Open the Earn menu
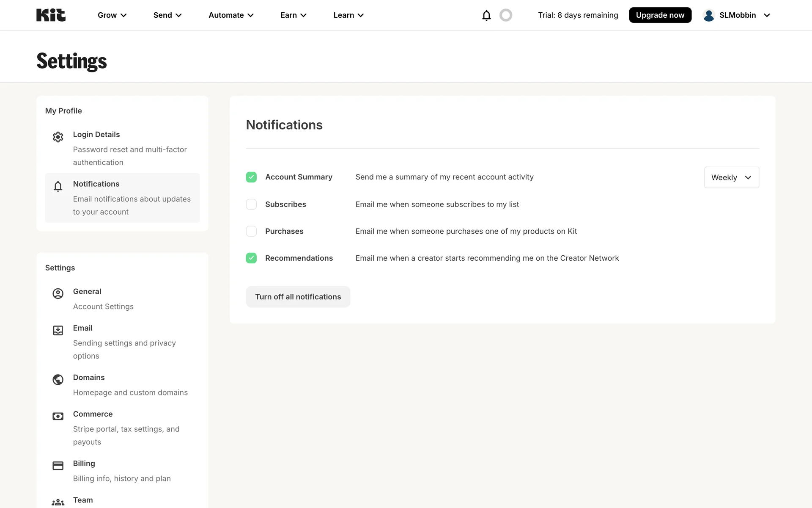The width and height of the screenshot is (812, 508). tap(293, 15)
